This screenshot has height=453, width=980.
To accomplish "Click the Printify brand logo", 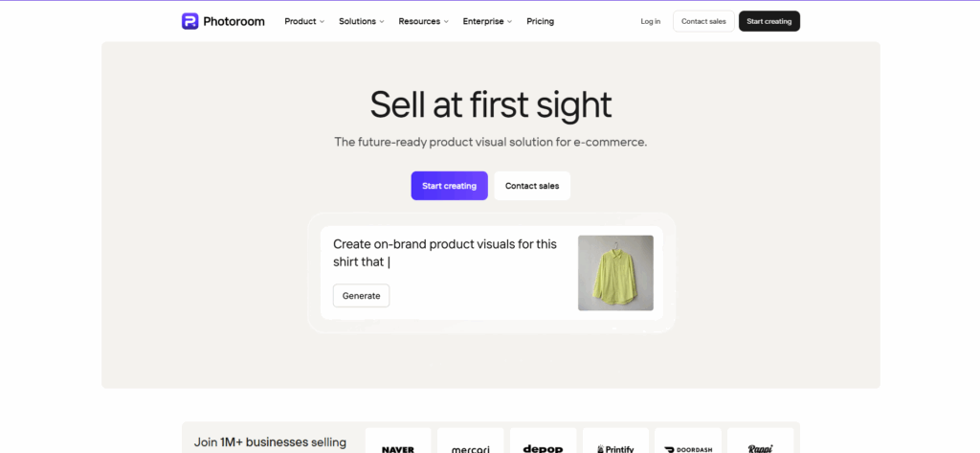I will (x=615, y=448).
